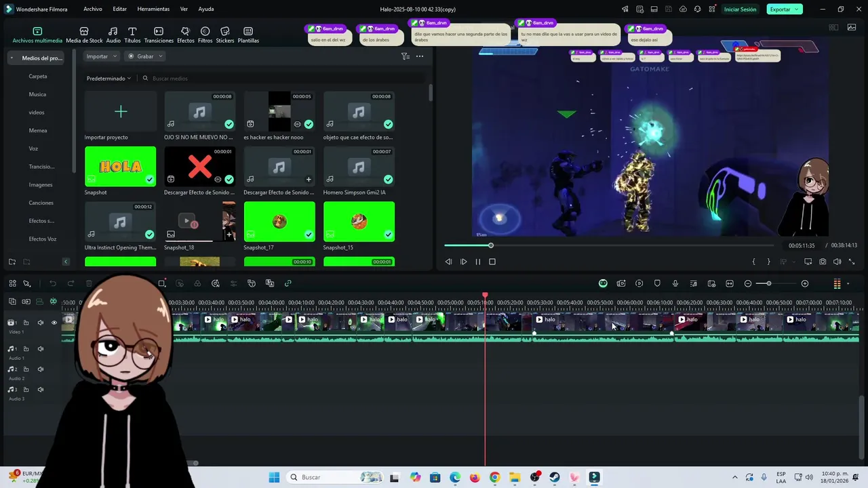Open the Grabar dropdown

coord(145,56)
